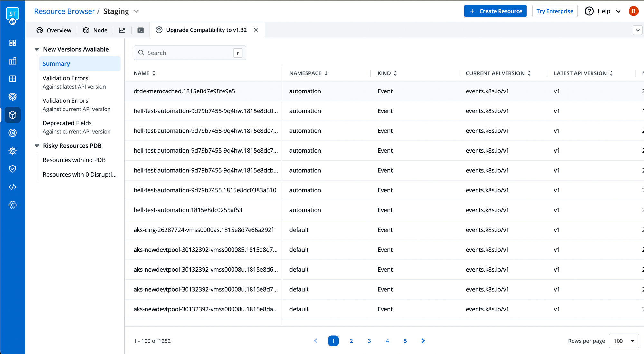Click the search magnifier icon
Screen dimensions: 644x354
pyautogui.click(x=141, y=53)
